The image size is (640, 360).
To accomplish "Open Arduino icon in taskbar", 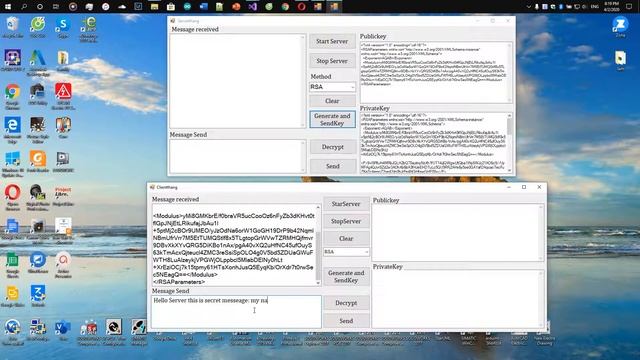I will pos(187,7).
